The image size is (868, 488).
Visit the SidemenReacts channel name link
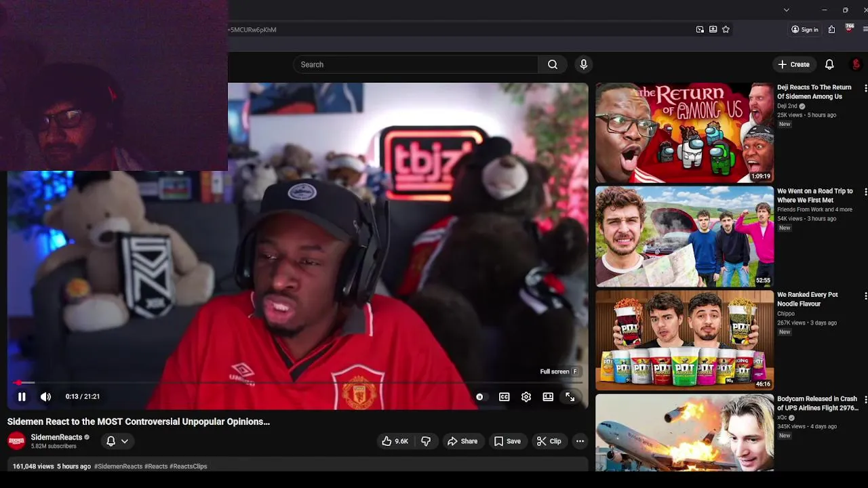pos(56,437)
